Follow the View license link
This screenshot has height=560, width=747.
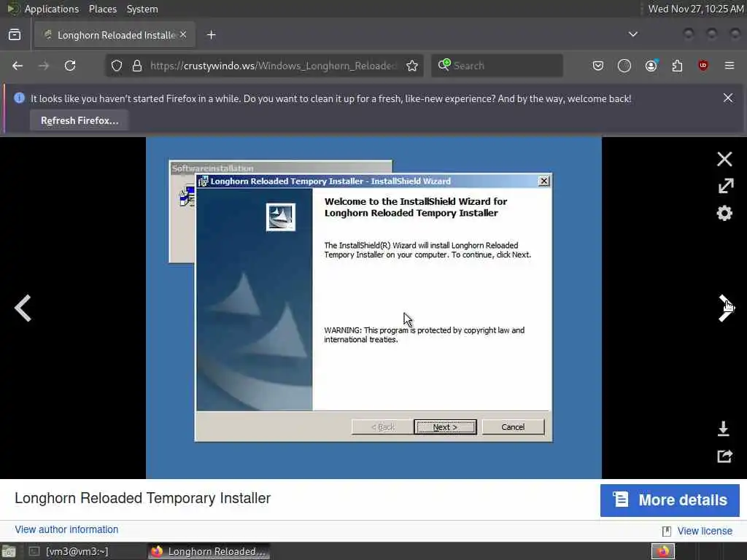point(705,531)
